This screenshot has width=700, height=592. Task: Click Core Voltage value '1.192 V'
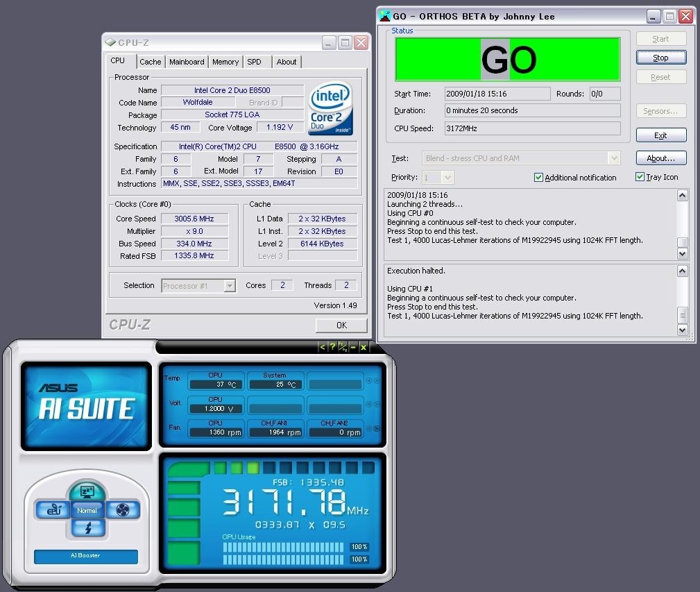(280, 127)
